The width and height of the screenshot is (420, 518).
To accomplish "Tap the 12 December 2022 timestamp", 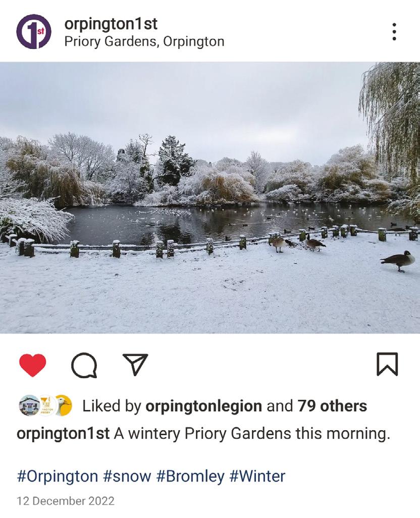I will (x=66, y=501).
